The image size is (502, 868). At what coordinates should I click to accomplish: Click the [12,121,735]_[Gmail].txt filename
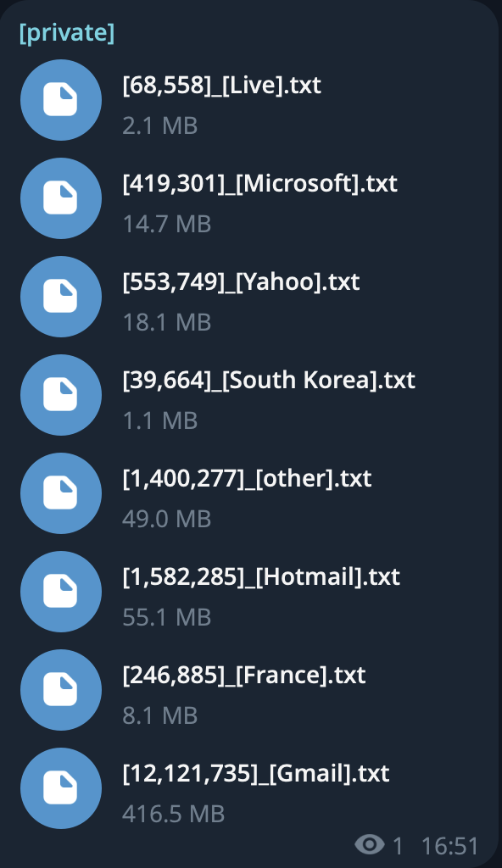coord(256,774)
